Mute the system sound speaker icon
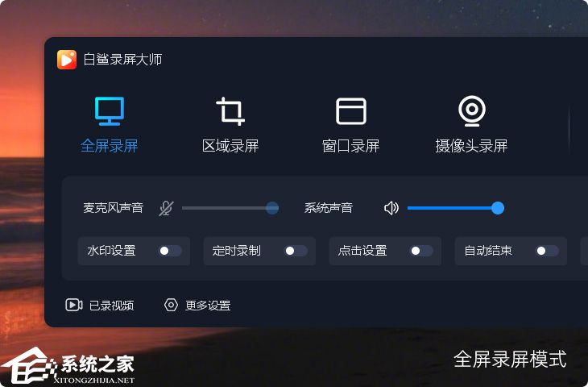Viewport: 588px width, 387px height. (x=391, y=208)
